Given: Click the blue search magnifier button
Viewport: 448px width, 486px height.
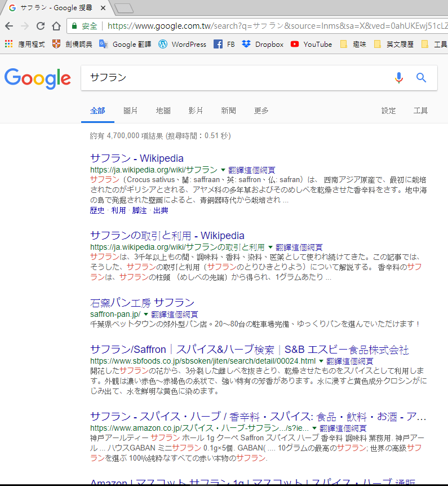Looking at the screenshot, I should point(421,78).
